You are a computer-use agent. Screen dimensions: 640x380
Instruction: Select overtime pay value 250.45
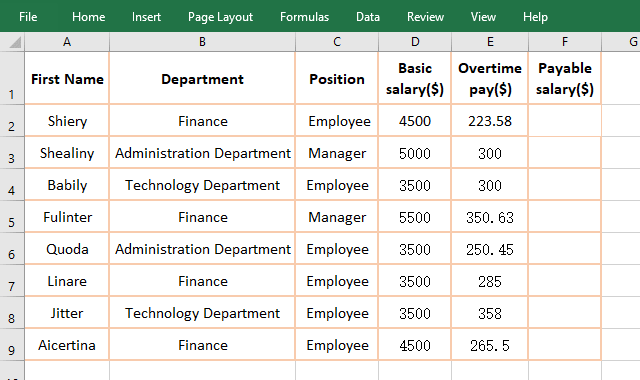490,249
